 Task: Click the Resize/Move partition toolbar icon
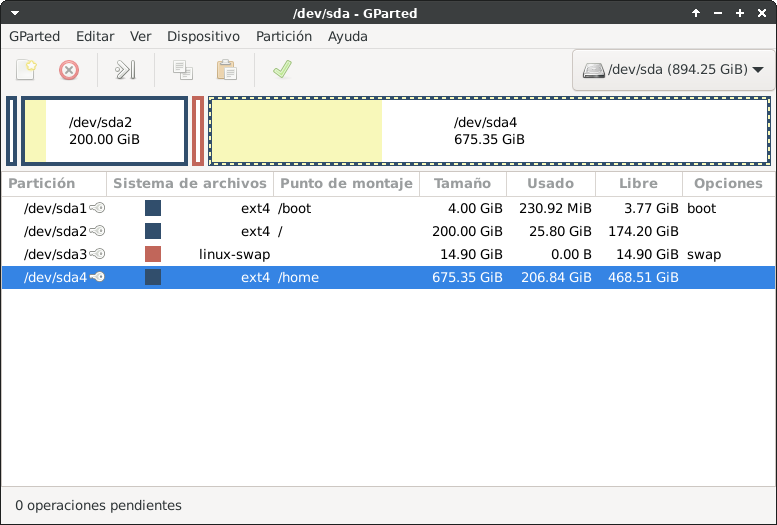click(x=125, y=70)
